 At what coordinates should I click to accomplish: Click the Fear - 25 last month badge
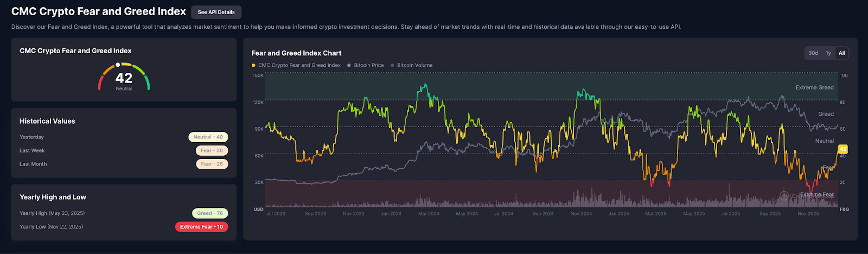(212, 164)
